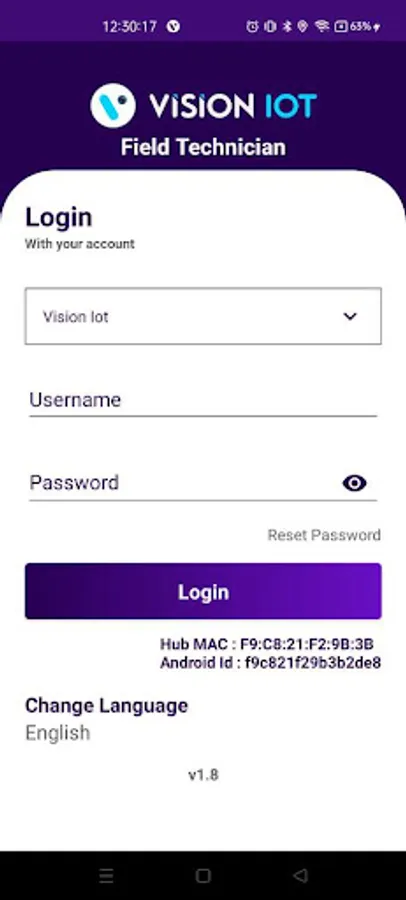Tap the v1.8 version label

203,775
